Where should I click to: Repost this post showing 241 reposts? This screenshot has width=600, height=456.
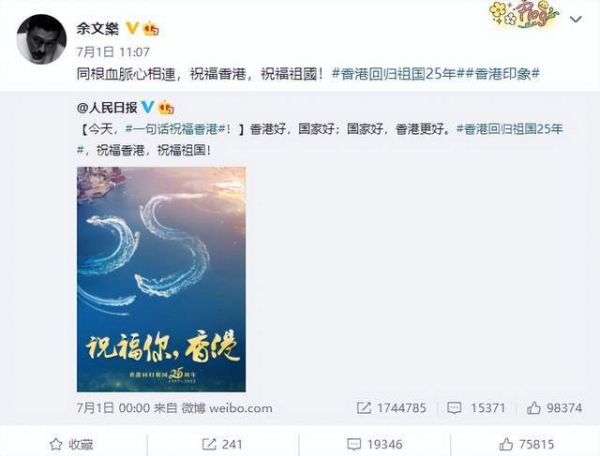[x=222, y=444]
